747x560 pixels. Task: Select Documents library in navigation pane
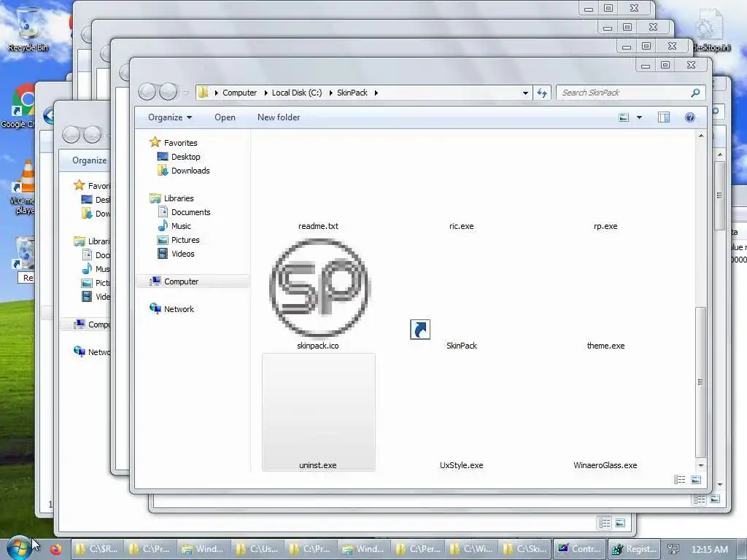coord(191,212)
